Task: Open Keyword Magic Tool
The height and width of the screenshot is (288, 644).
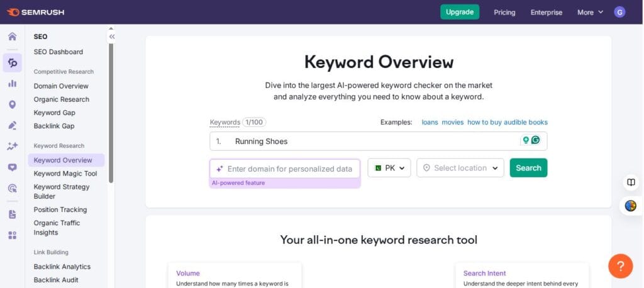Action: click(x=65, y=174)
